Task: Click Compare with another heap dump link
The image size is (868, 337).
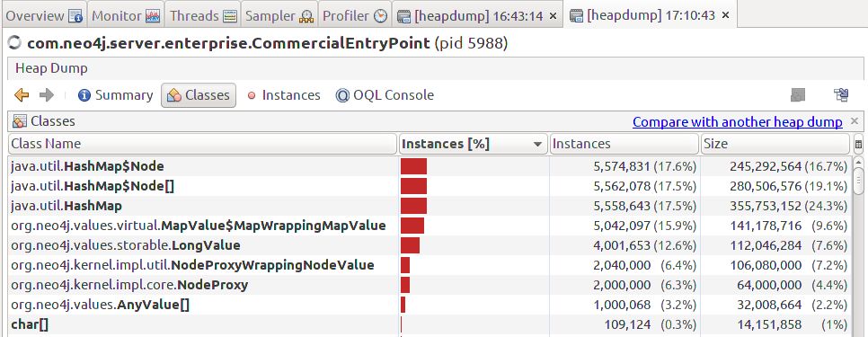Action: coord(738,121)
